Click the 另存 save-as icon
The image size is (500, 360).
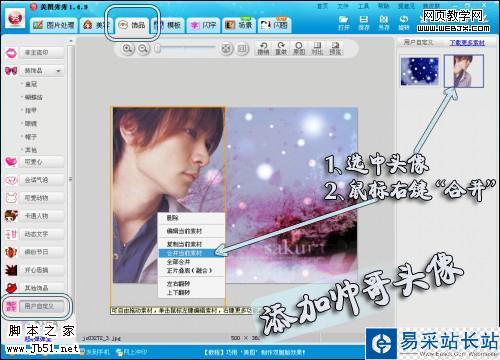[x=384, y=23]
